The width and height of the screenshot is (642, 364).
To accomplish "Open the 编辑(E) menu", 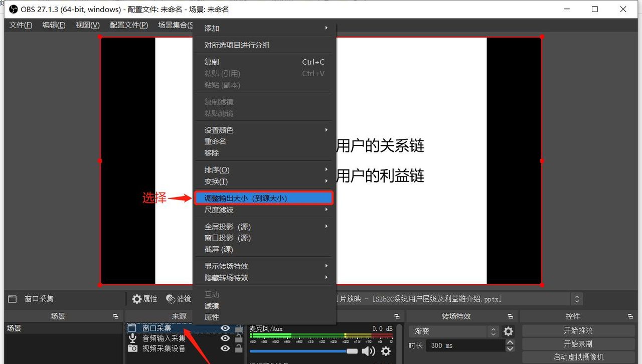I will click(54, 25).
